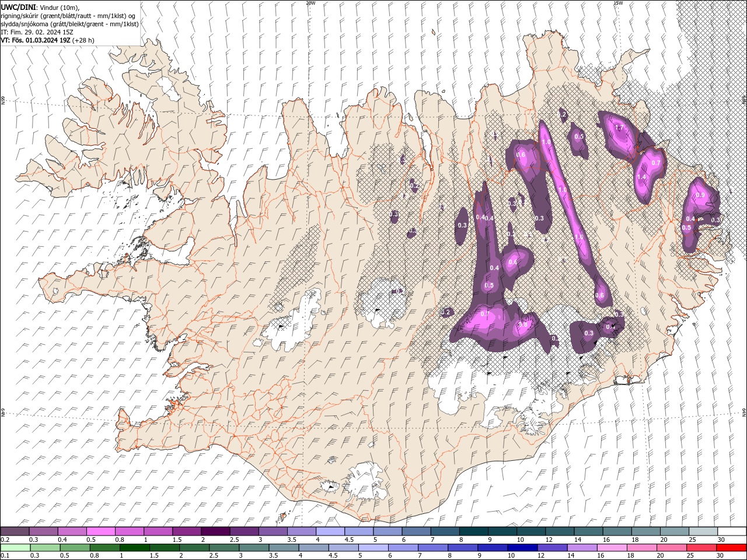The image size is (747, 560).
Task: Click the '15W' longitude label at top
Action: pyautogui.click(x=618, y=3)
